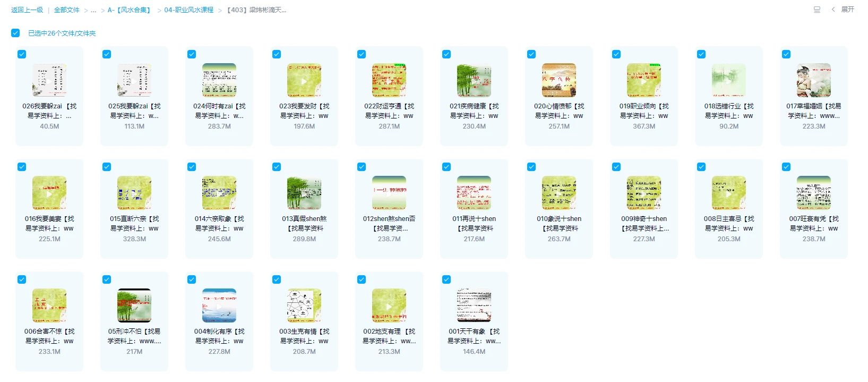
Task: Click the 010象说十shen file name
Action: click(x=559, y=218)
